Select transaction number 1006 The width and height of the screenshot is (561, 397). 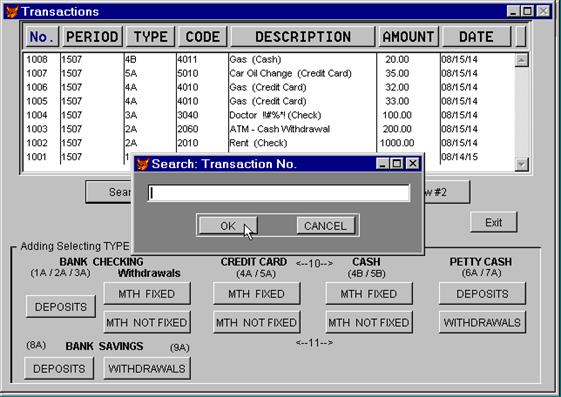(37, 87)
